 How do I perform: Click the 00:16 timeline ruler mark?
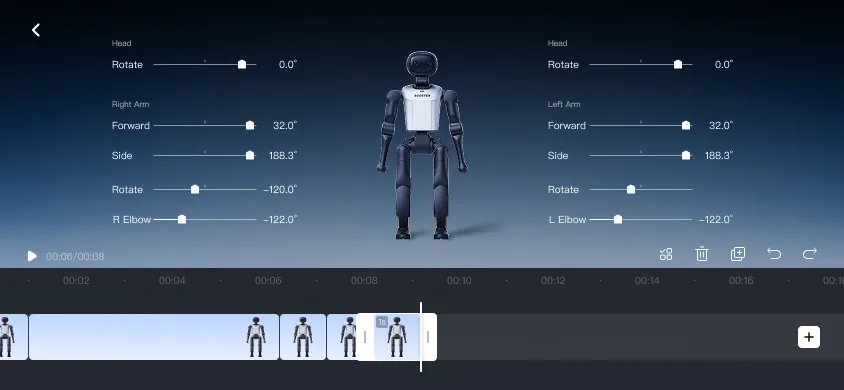click(x=741, y=281)
